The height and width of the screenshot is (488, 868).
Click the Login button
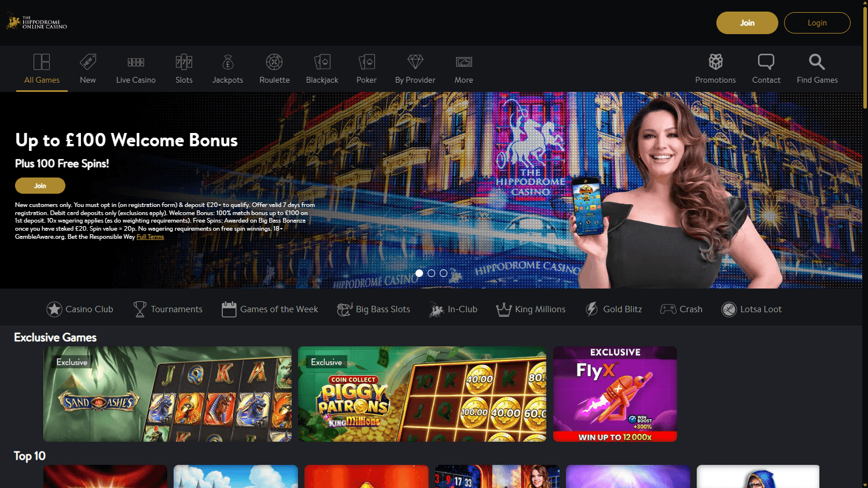[x=817, y=23]
